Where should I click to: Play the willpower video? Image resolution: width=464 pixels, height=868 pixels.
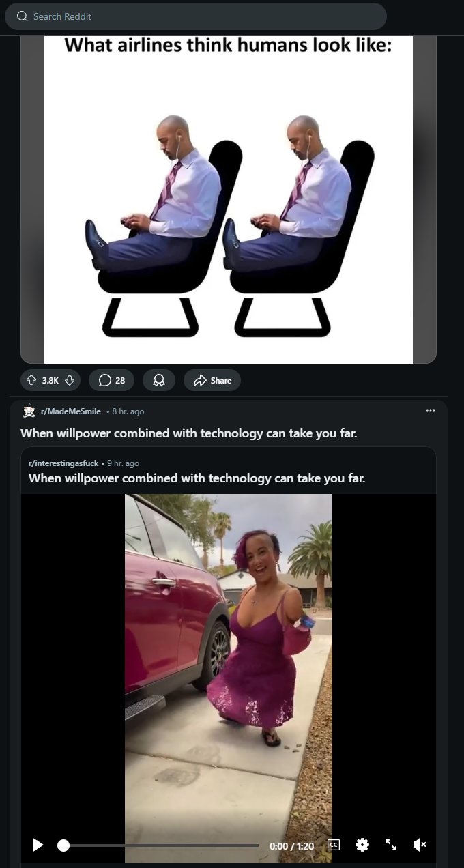click(38, 845)
